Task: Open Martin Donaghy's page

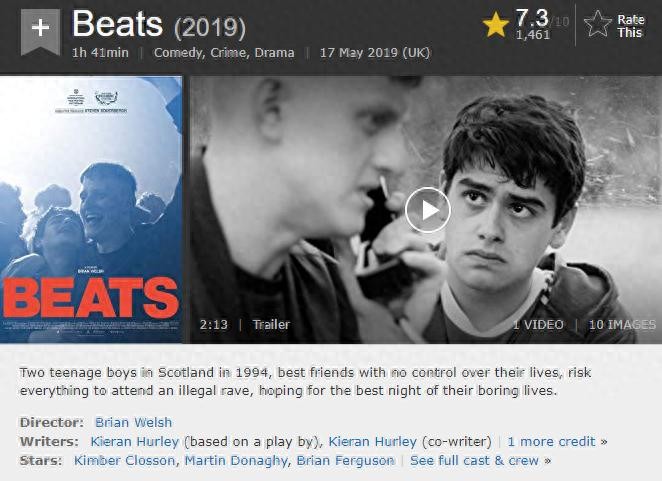Action: tap(237, 460)
